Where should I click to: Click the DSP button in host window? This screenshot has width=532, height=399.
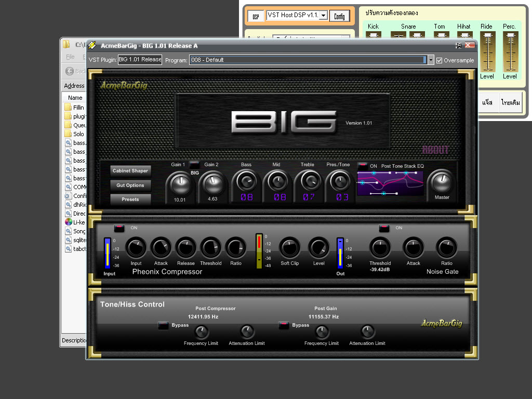(256, 16)
